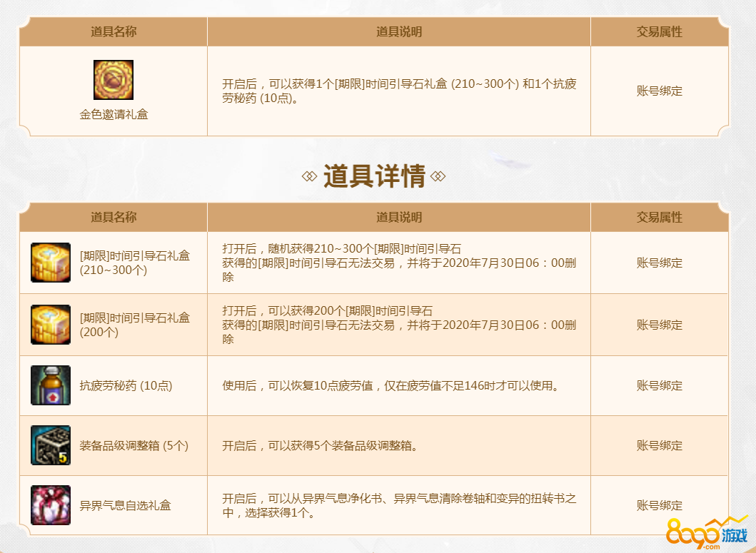Click the 道具详情 section heading
Viewport: 756px width, 553px height.
point(374,176)
